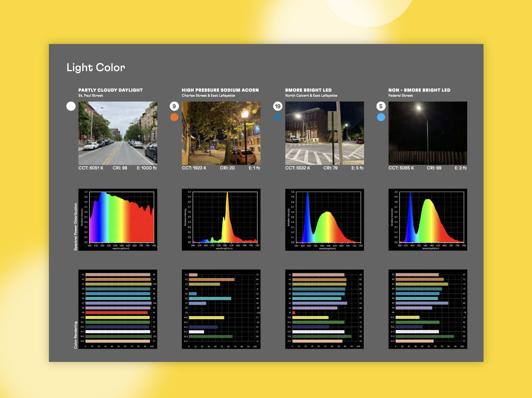Click the number 5 circle badge

pos(381,106)
